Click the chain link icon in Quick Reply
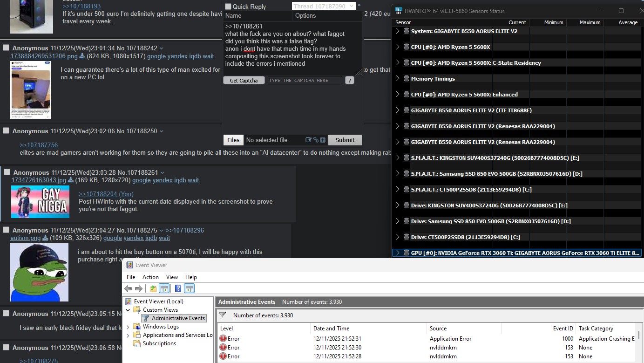Image resolution: width=644 pixels, height=363 pixels. tap(316, 140)
